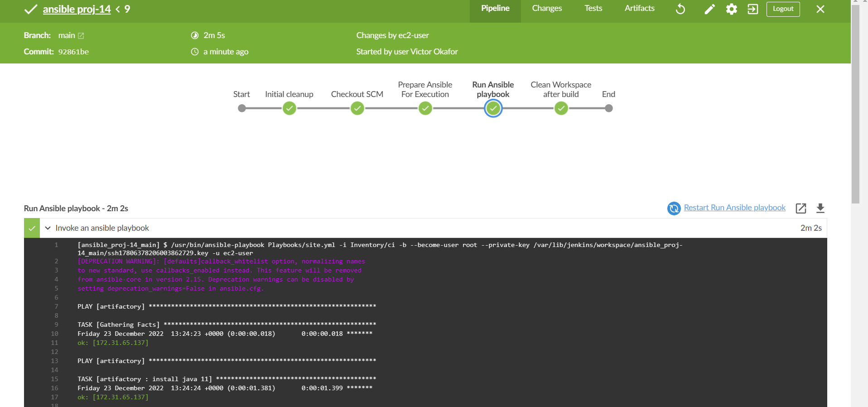Select Clean Workspace after build stage node
The width and height of the screenshot is (868, 407).
(x=561, y=108)
